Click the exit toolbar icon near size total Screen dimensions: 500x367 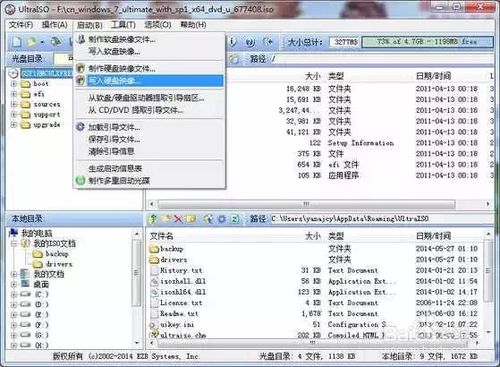268,42
